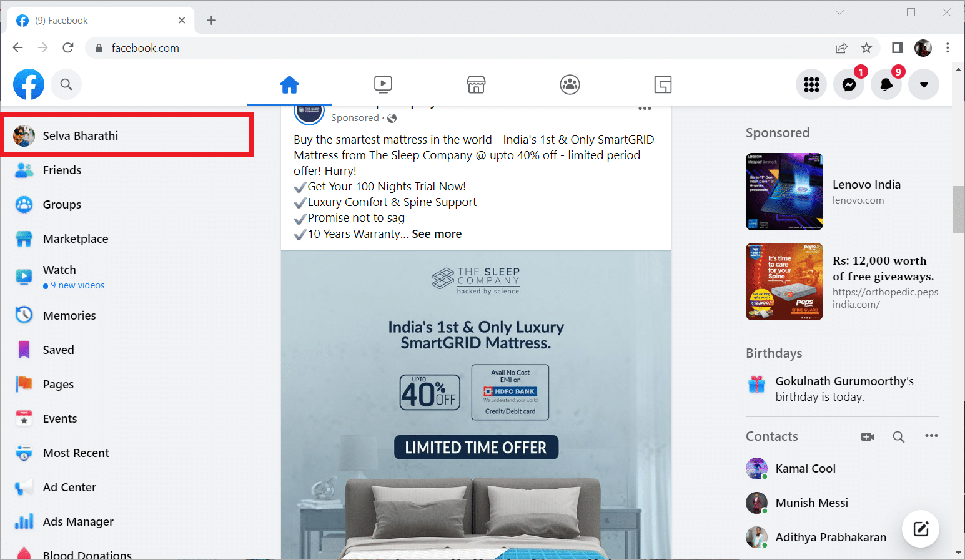Open the Lenovo India ad thumbnail
This screenshot has height=560, width=965.
pos(784,192)
